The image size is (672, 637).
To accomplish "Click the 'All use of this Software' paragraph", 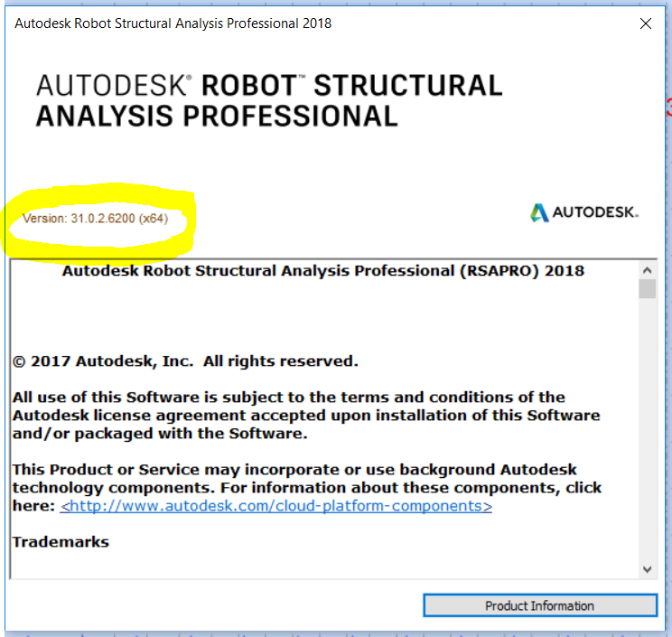I will 306,416.
